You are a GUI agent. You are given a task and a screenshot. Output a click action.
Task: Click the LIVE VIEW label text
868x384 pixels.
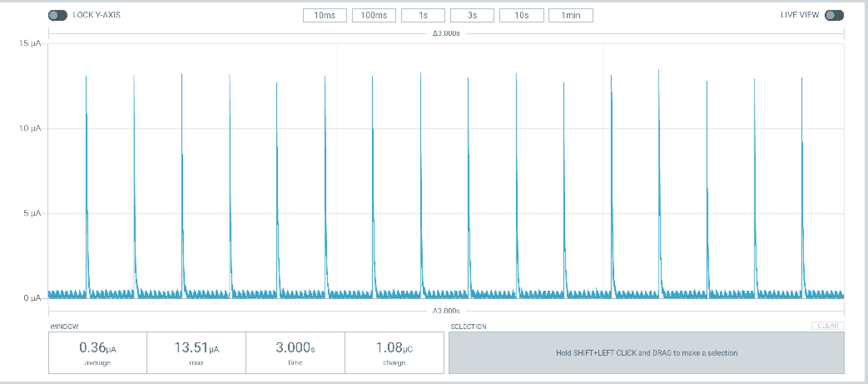pos(799,15)
